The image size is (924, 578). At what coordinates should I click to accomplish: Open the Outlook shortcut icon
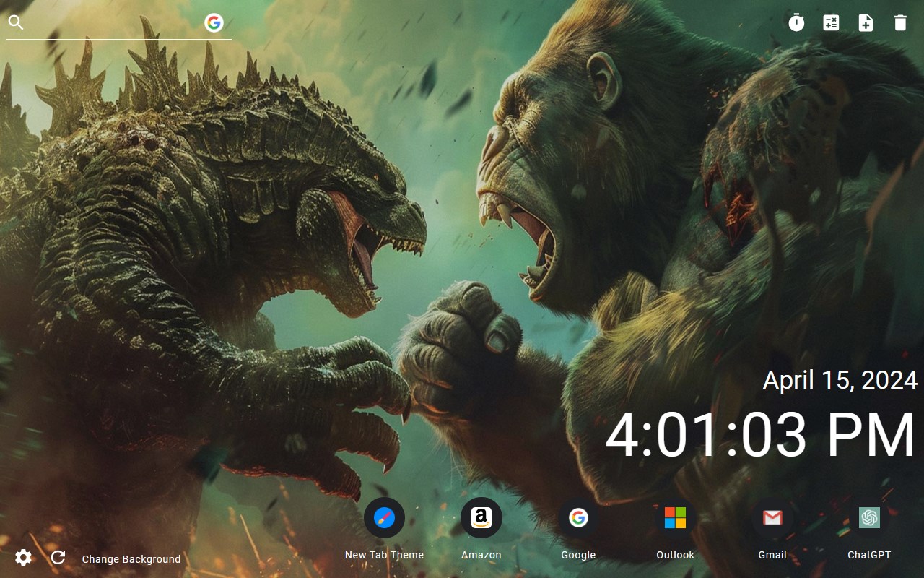click(x=675, y=518)
